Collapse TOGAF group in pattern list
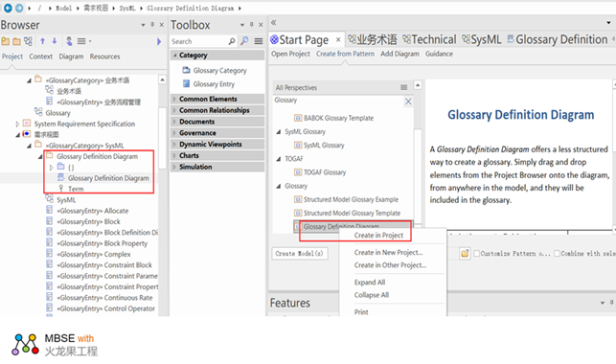Screen dimensions: 616x364 point(278,159)
